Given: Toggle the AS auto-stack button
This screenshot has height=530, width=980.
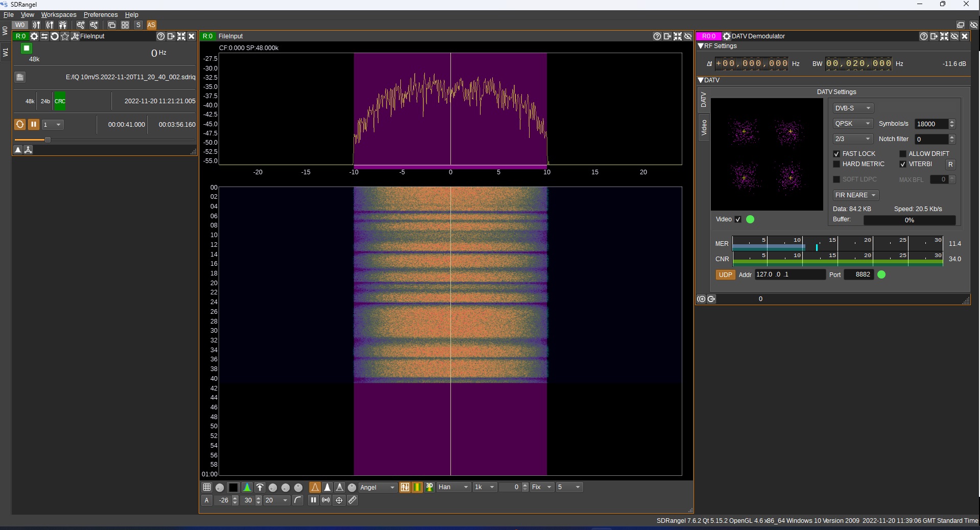Looking at the screenshot, I should pyautogui.click(x=151, y=25).
